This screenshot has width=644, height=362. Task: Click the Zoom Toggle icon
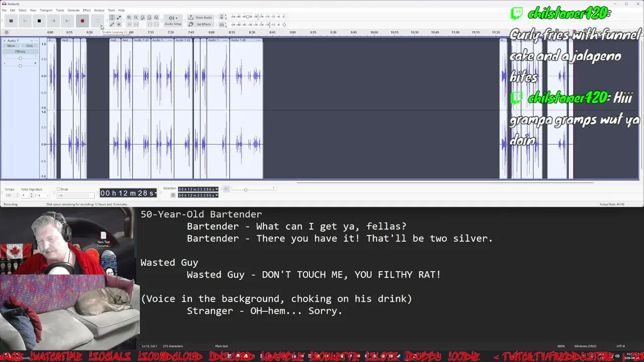[156, 18]
